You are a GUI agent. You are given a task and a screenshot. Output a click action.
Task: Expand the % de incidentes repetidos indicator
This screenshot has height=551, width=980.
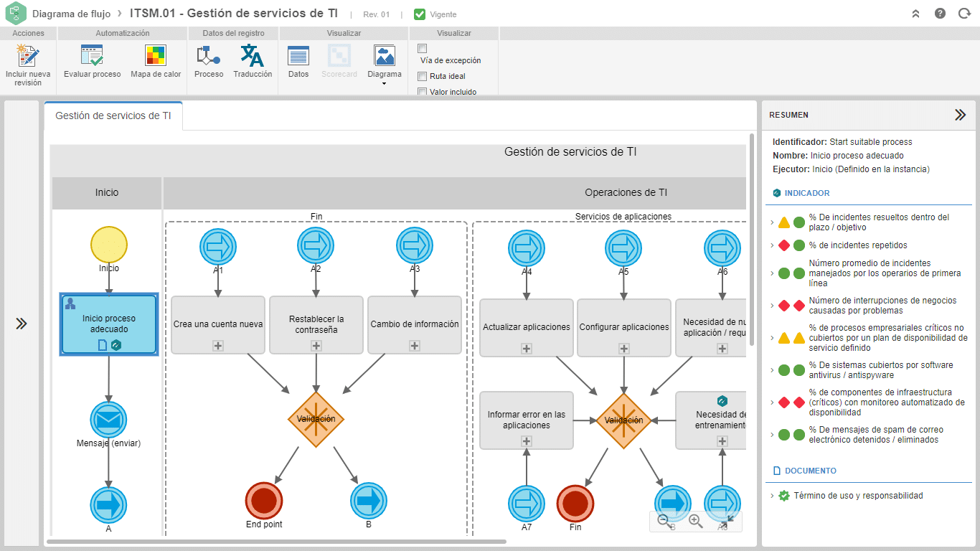point(772,245)
